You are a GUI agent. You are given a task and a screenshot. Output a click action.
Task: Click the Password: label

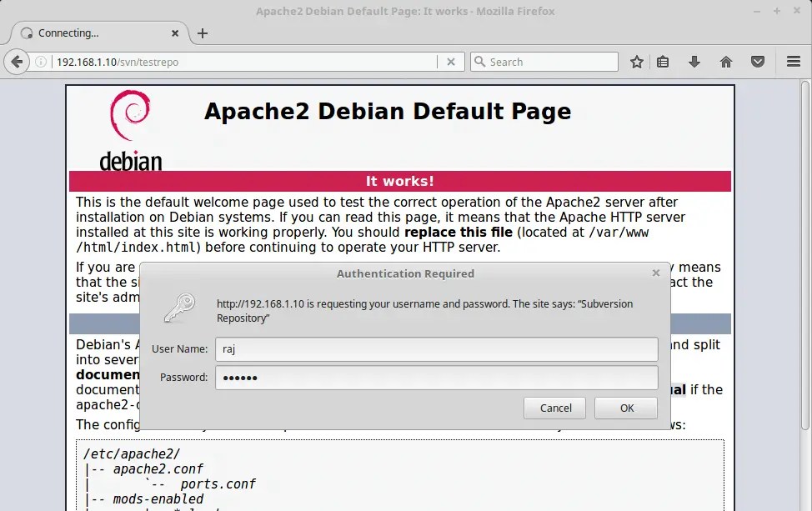click(183, 378)
